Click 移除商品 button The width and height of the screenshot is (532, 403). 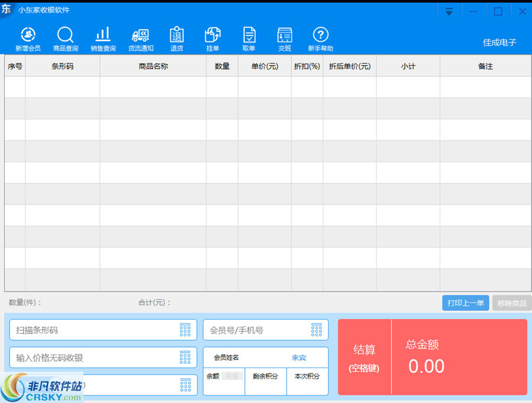coord(512,303)
